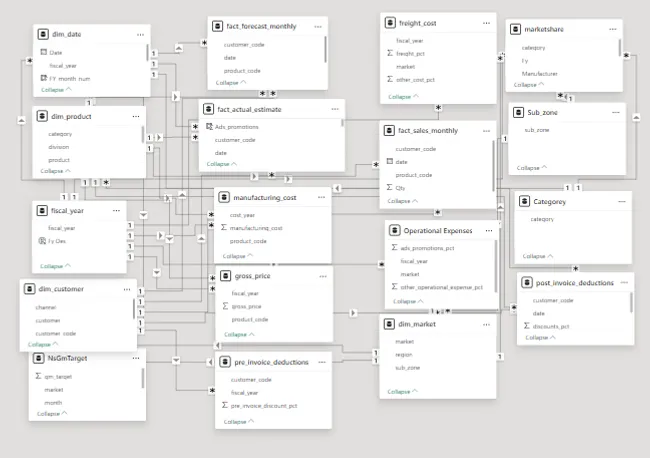Open more options menu for dim_customer

coord(127,289)
